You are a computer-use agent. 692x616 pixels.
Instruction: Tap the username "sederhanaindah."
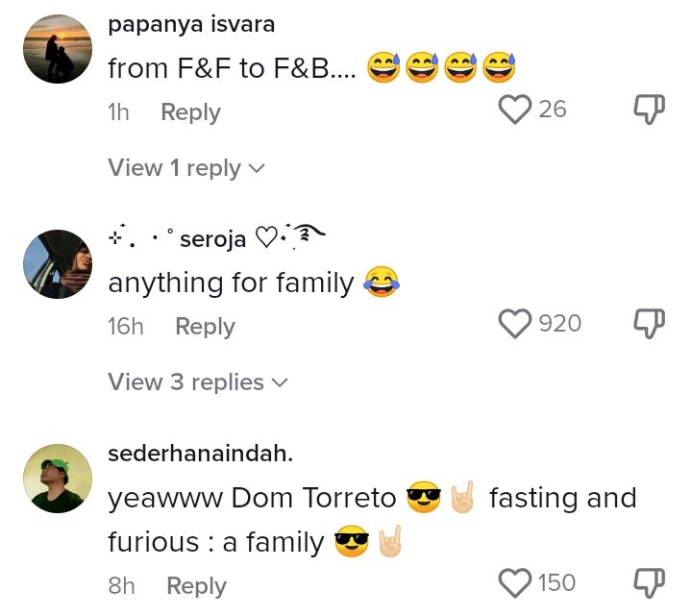(x=200, y=454)
